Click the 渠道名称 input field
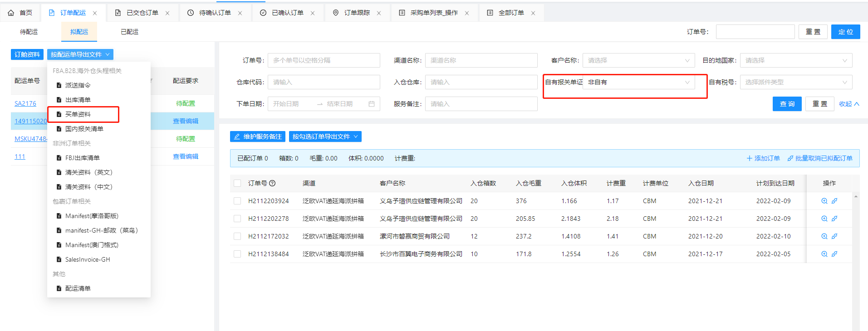Viewport: 868px width, 331px height. click(481, 60)
